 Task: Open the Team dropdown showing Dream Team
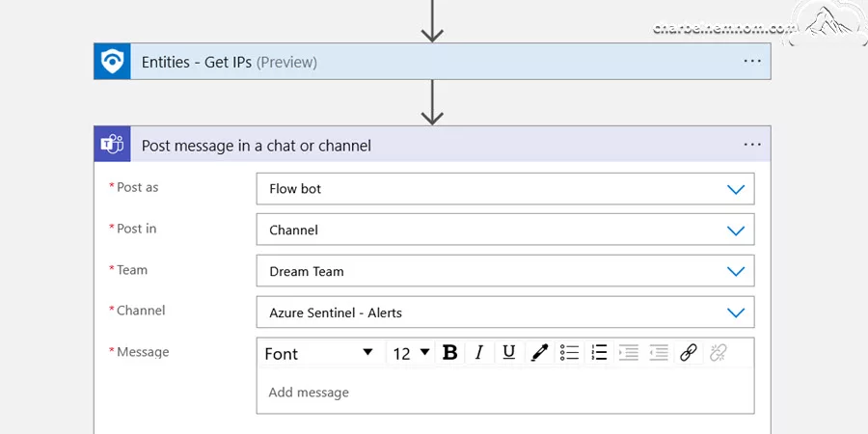(504, 271)
